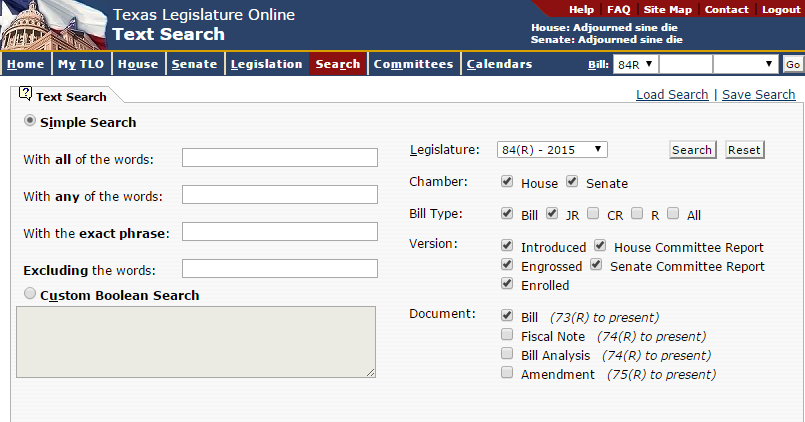Viewport: 805px width, 422px height.
Task: Open the Committees menu item
Action: click(x=412, y=64)
